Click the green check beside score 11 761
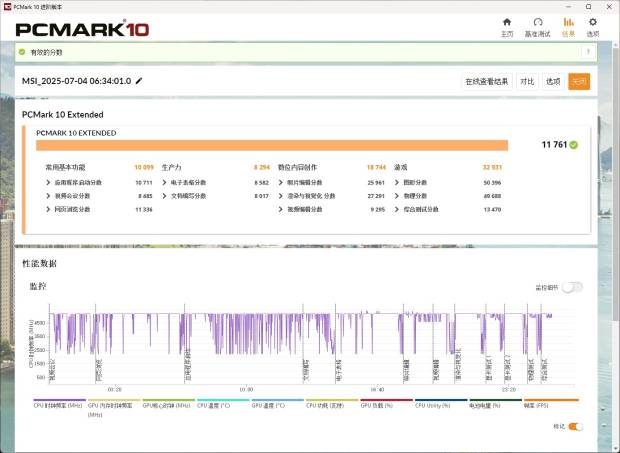This screenshot has height=453, width=620. coord(574,145)
